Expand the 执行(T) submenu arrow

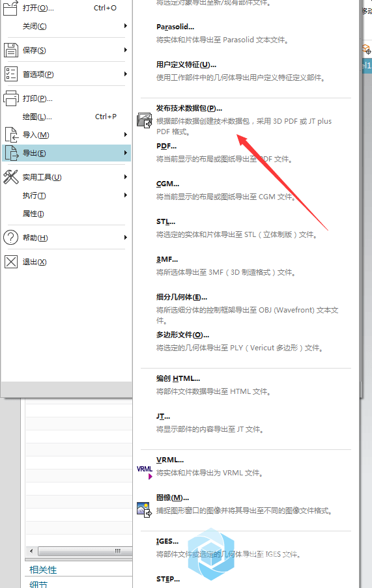[x=126, y=195]
